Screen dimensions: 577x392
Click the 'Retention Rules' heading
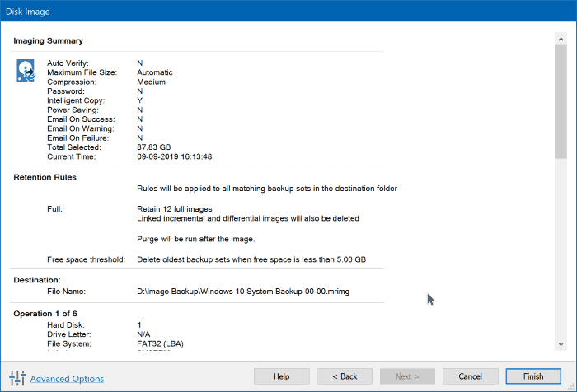pyautogui.click(x=45, y=177)
